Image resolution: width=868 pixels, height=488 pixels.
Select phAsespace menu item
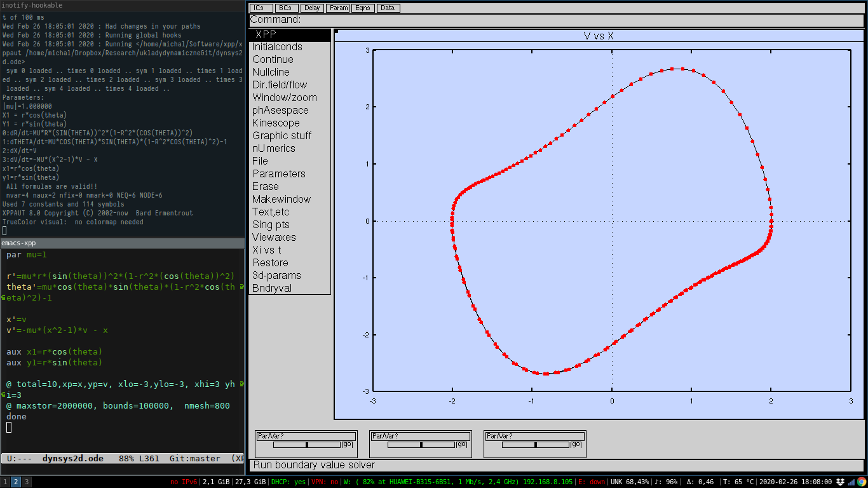(290, 111)
